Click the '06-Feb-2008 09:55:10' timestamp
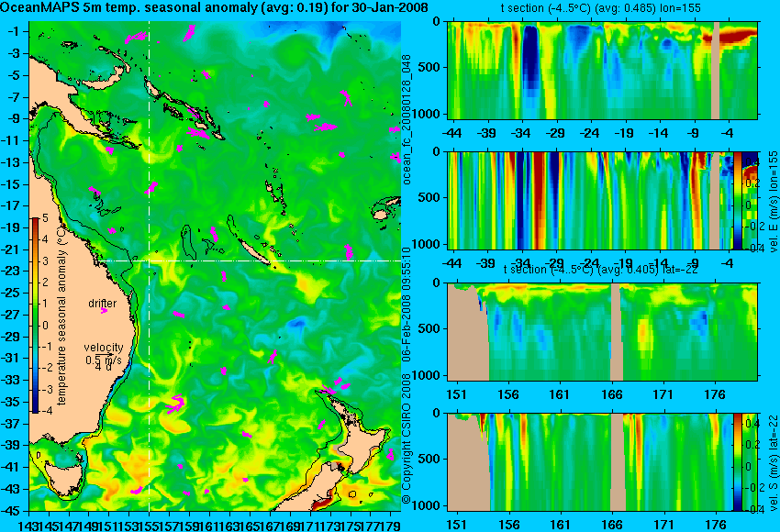The image size is (780, 532). [x=406, y=305]
